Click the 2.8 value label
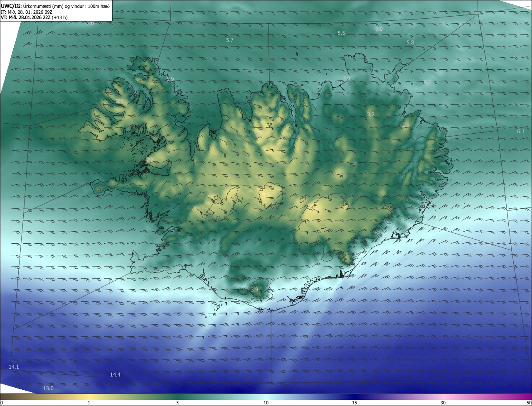This screenshot has height=406, width=532. click(x=406, y=125)
